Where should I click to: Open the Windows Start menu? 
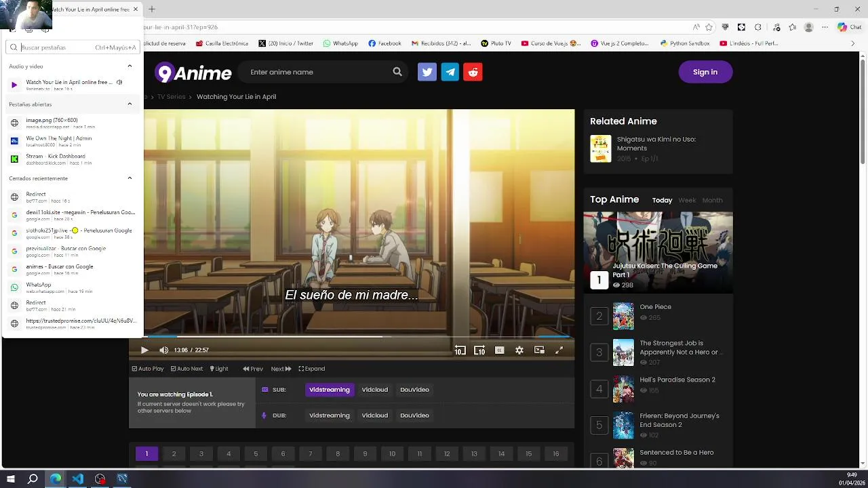pos(11,479)
